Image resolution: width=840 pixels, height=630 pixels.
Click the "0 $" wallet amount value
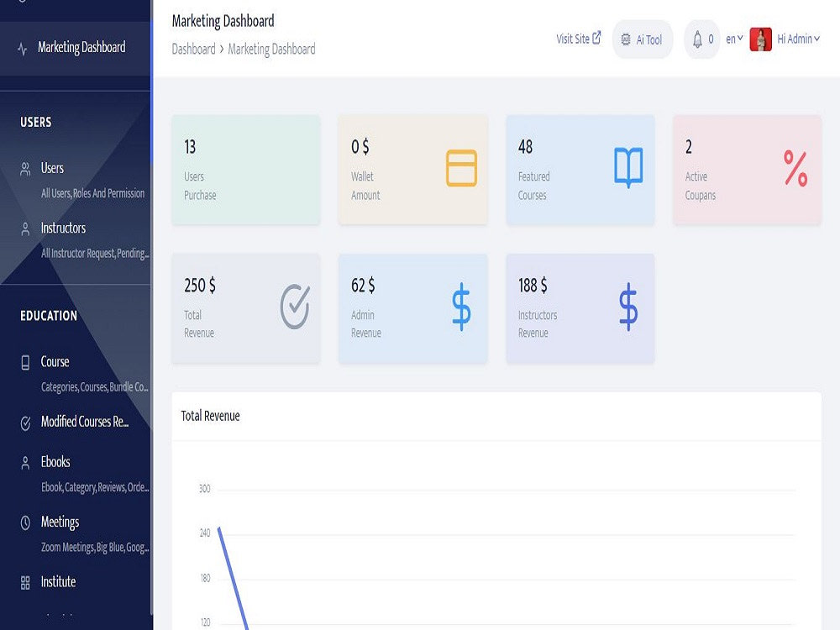coord(360,147)
